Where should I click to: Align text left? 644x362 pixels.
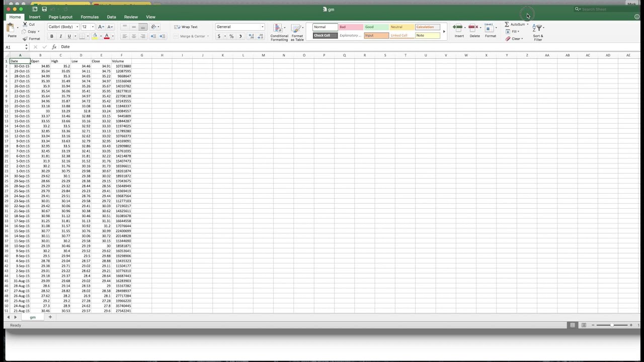[125, 36]
